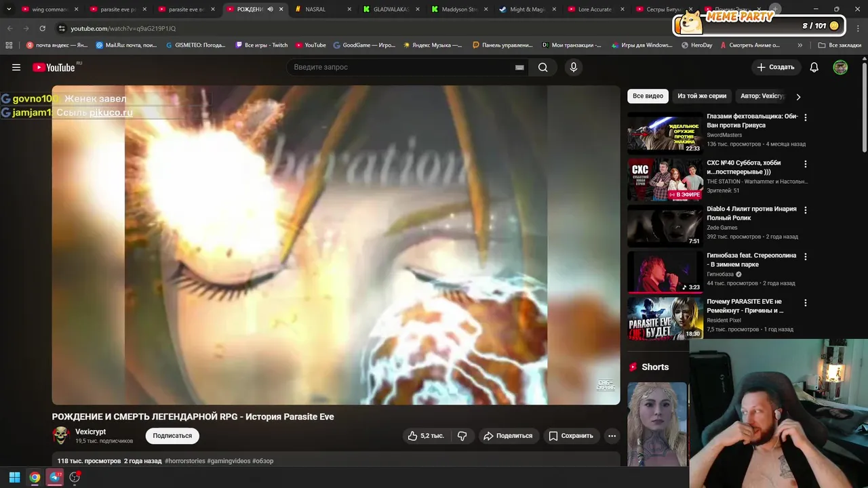Open options for Diablo 4 Лилит video
The image size is (868, 488).
(x=806, y=210)
